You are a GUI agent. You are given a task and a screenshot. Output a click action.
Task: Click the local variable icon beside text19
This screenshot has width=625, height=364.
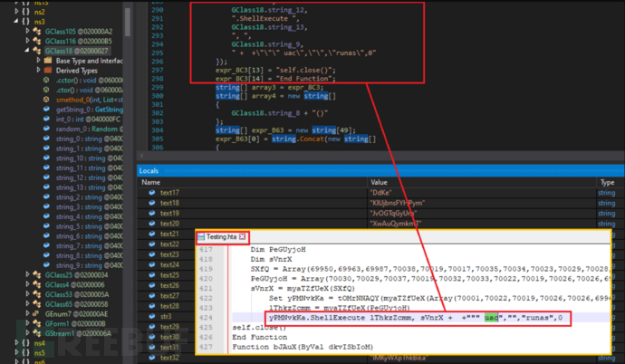152,214
